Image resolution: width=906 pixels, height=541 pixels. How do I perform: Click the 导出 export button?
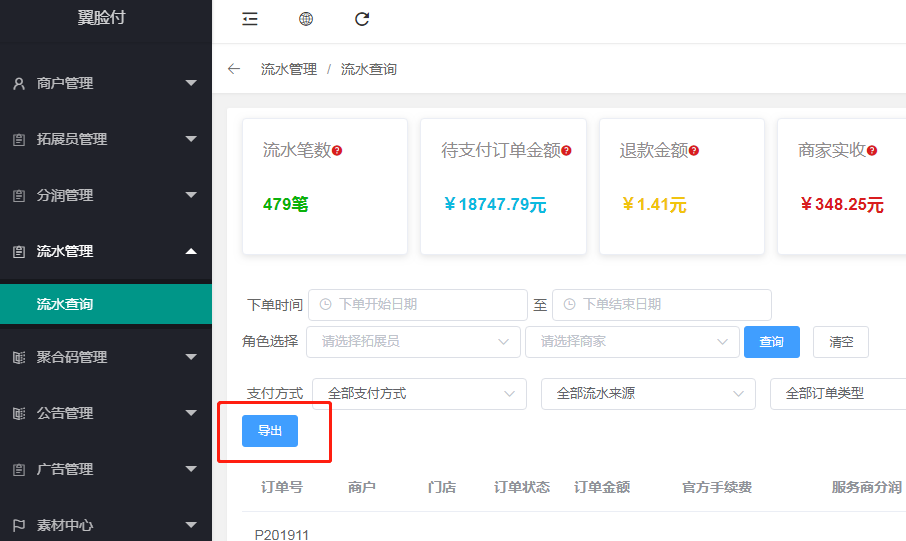point(270,431)
